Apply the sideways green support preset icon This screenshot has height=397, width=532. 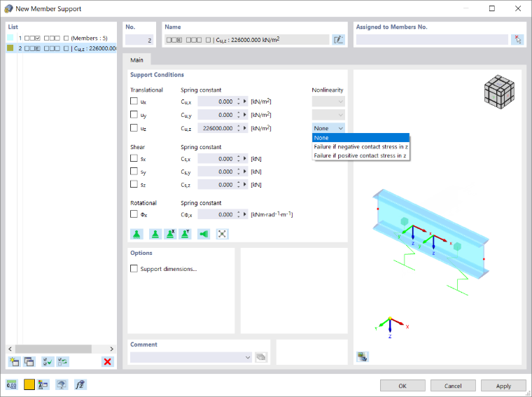[204, 234]
